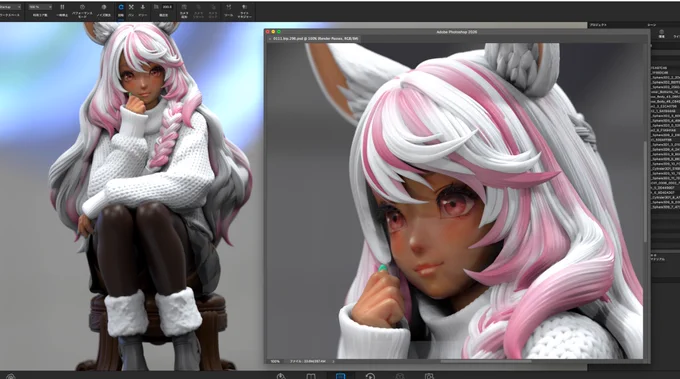Open the CPU usage 100% dropdown
The image size is (680, 379).
(40, 7)
